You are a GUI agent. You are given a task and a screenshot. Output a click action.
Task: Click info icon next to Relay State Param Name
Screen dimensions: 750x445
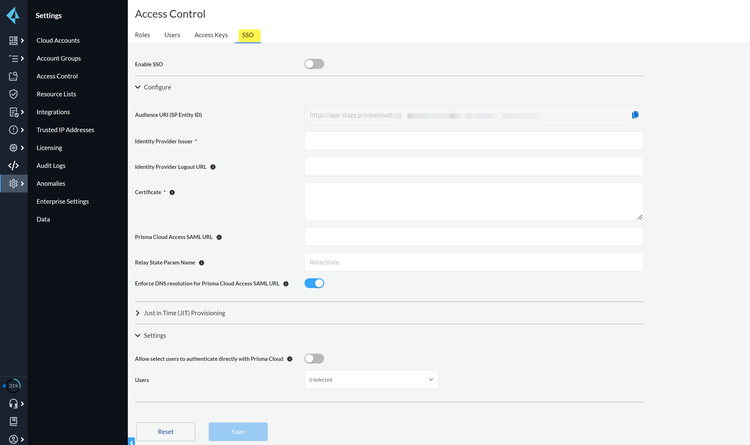click(x=202, y=263)
